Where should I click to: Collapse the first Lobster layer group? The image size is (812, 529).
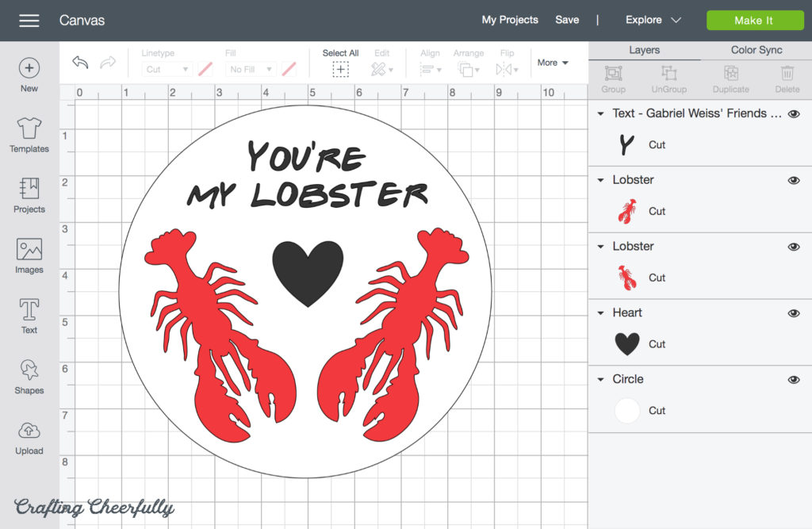pyautogui.click(x=601, y=180)
